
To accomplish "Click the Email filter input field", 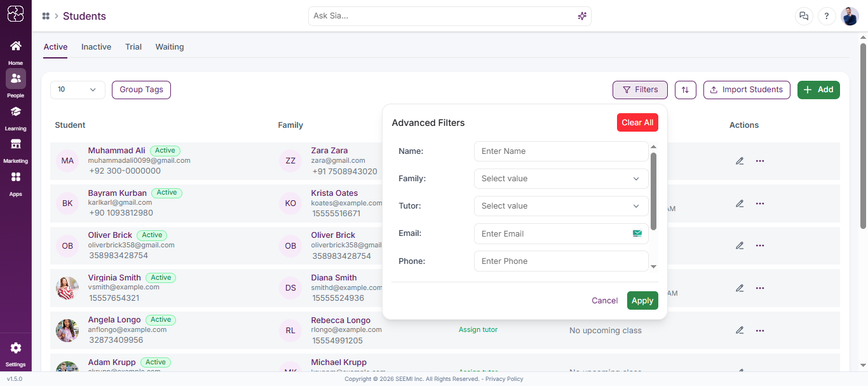I will tap(561, 233).
